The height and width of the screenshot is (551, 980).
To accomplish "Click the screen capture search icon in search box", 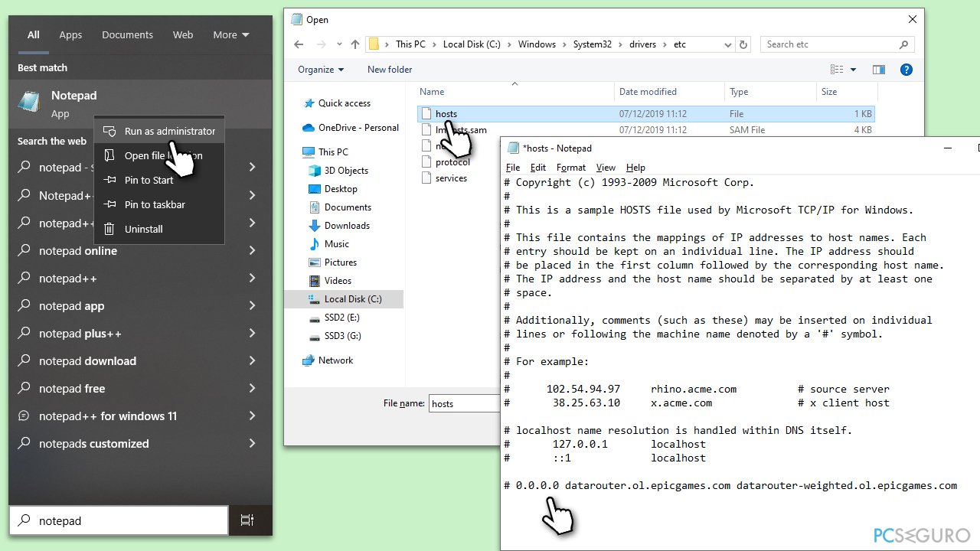I will point(247,520).
